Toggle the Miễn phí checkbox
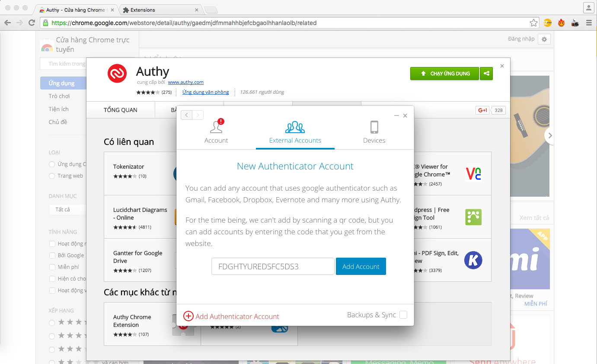The height and width of the screenshot is (364, 597). click(52, 267)
